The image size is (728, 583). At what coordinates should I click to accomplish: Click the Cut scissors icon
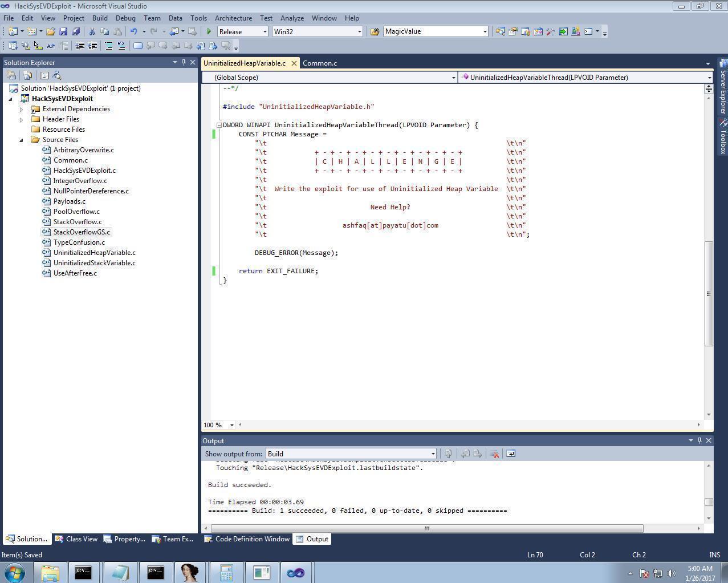click(91, 32)
